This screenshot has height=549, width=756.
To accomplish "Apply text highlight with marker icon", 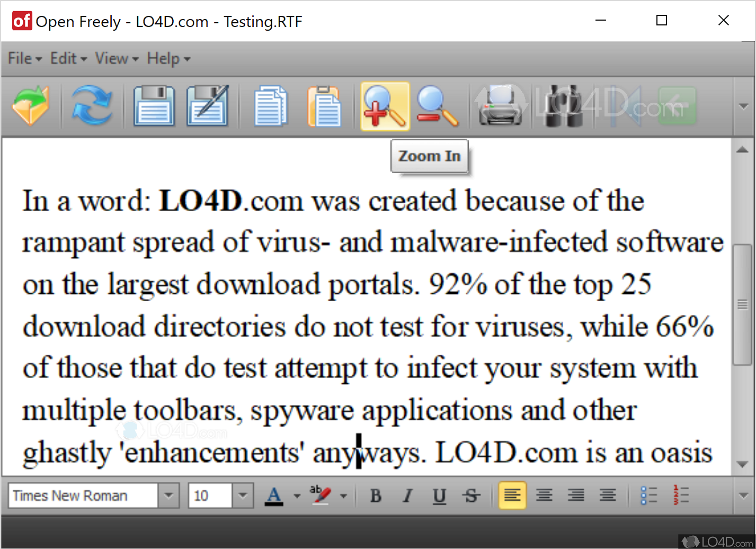I will 320,496.
